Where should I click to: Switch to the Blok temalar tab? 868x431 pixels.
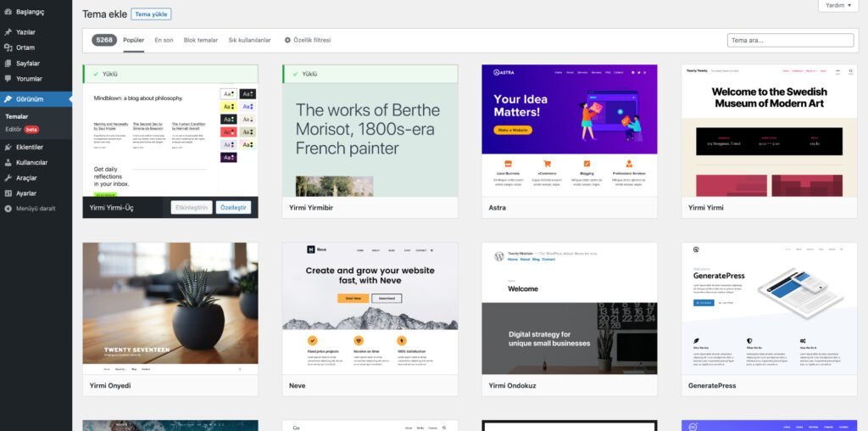201,41
